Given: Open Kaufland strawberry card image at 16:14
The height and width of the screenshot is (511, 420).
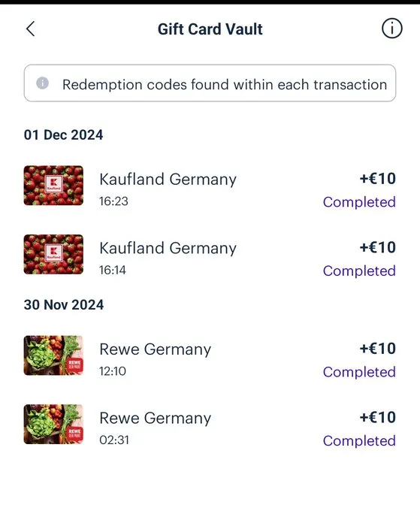Looking at the screenshot, I should 53,254.
